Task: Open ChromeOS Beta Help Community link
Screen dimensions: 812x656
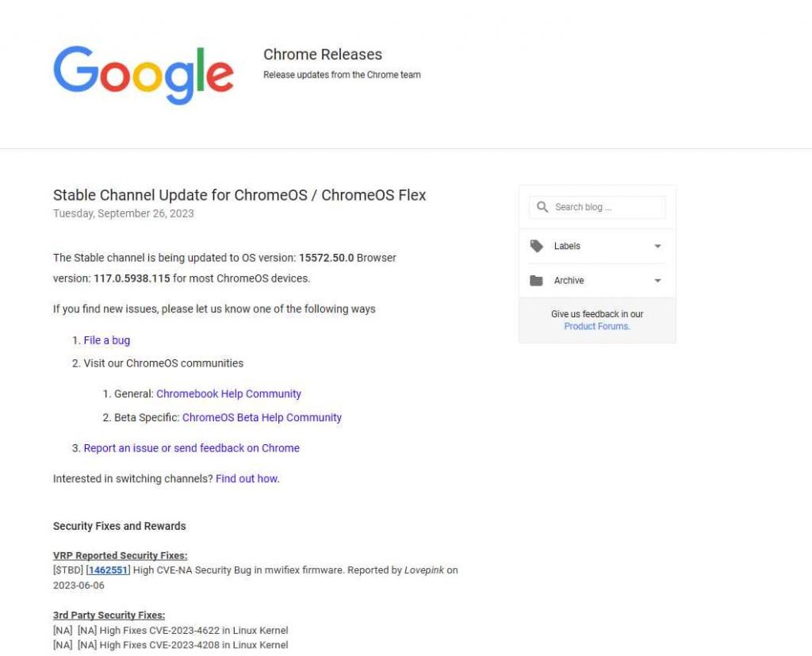Action: (x=262, y=417)
